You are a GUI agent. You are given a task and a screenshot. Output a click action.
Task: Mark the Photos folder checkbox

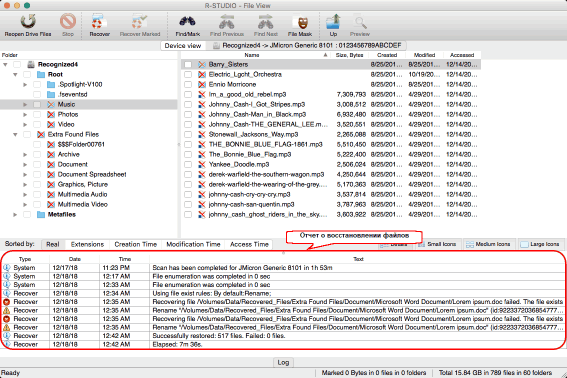[37, 114]
